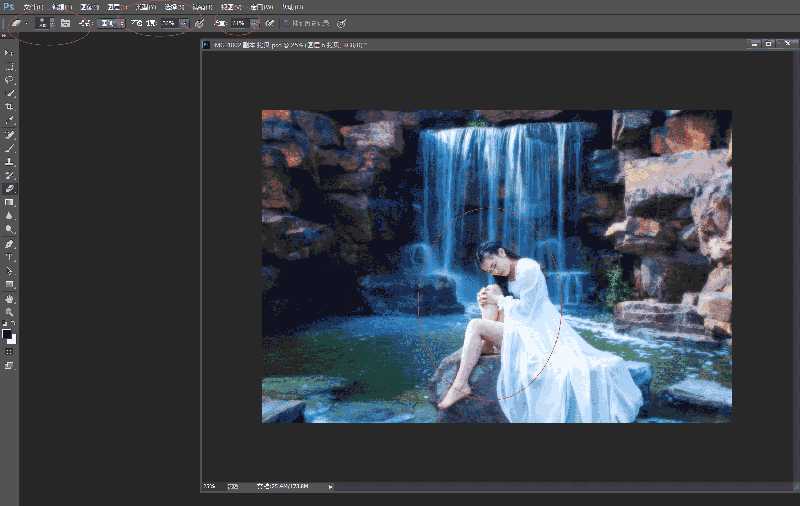Select the Hand tool
This screenshot has width=800, height=506.
click(9, 298)
